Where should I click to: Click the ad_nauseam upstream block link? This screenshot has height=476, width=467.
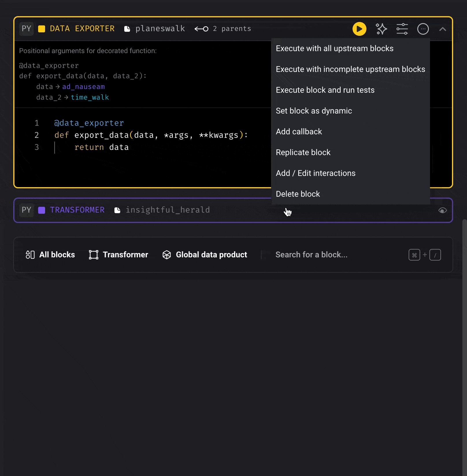[x=84, y=87]
